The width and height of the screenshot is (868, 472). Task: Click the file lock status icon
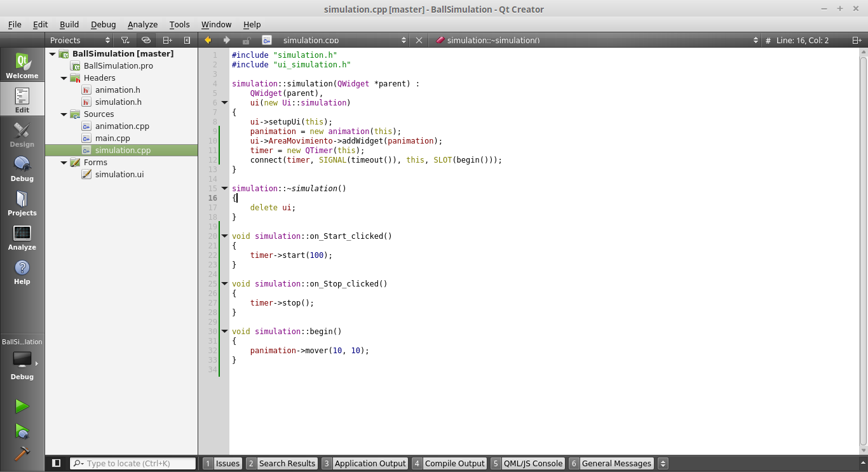(247, 40)
